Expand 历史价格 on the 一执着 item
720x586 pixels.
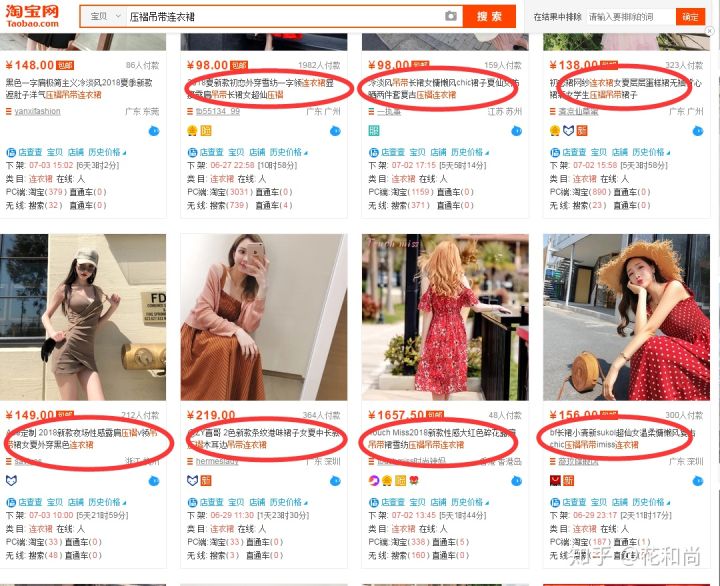(x=470, y=152)
